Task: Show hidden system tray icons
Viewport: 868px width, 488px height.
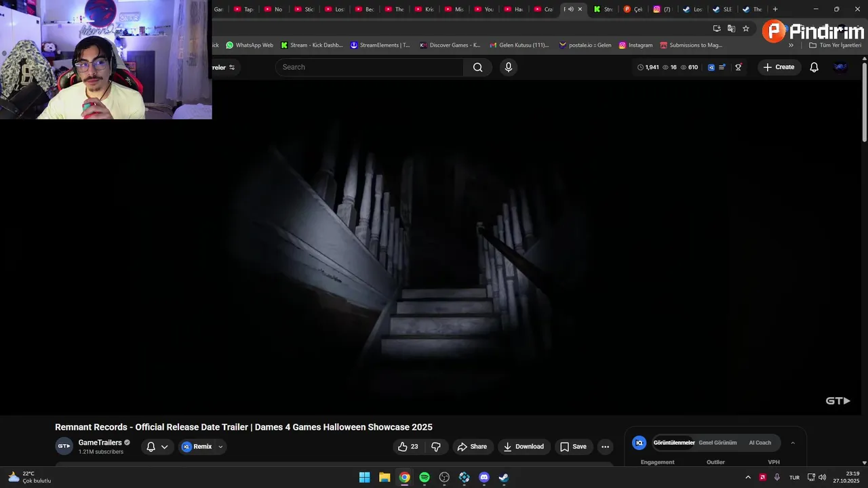Action: point(748,477)
